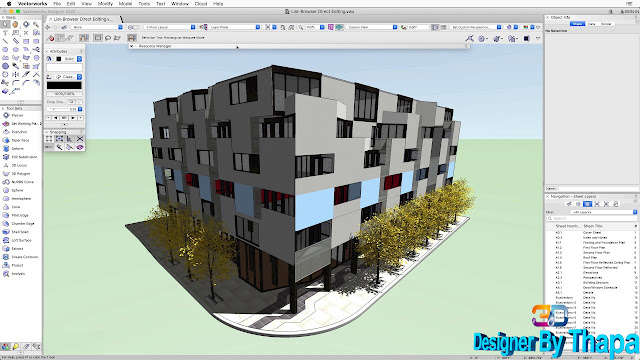Select the Pan hand tool

click(x=16, y=24)
